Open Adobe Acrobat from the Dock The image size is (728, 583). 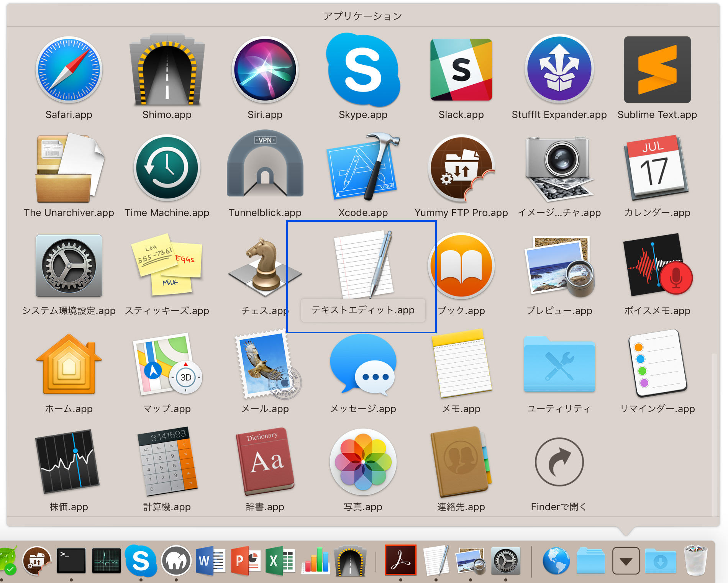[401, 560]
